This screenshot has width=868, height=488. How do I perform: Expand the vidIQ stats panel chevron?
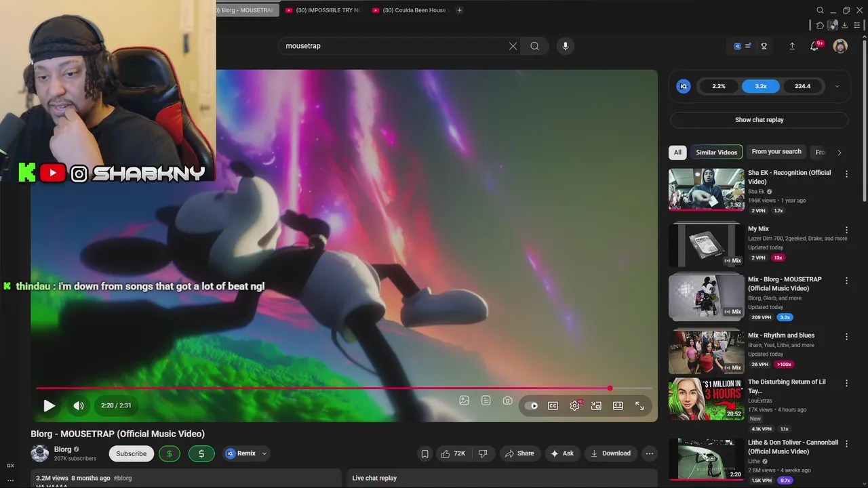pyautogui.click(x=837, y=86)
